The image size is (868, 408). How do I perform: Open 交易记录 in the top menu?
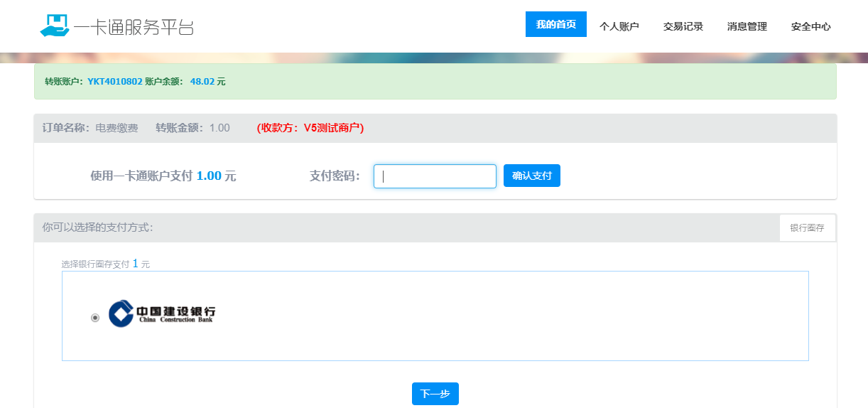683,26
